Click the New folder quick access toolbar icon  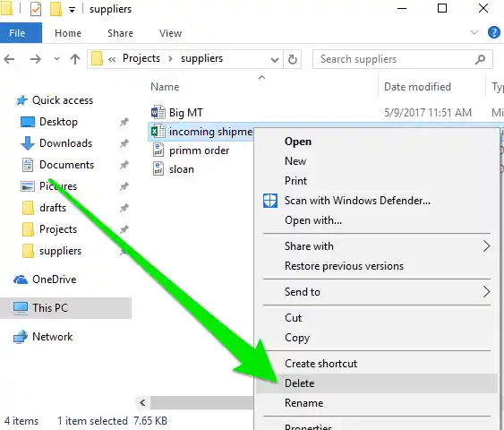(x=56, y=9)
